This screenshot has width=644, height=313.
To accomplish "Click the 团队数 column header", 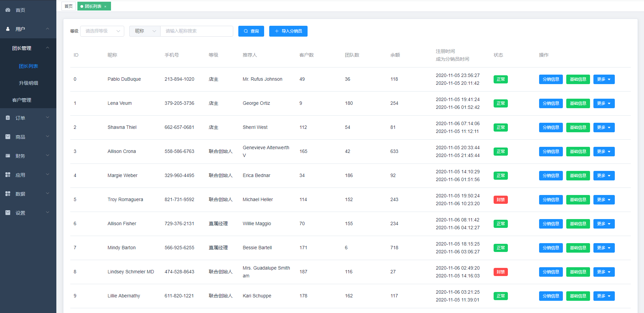I will [x=352, y=55].
